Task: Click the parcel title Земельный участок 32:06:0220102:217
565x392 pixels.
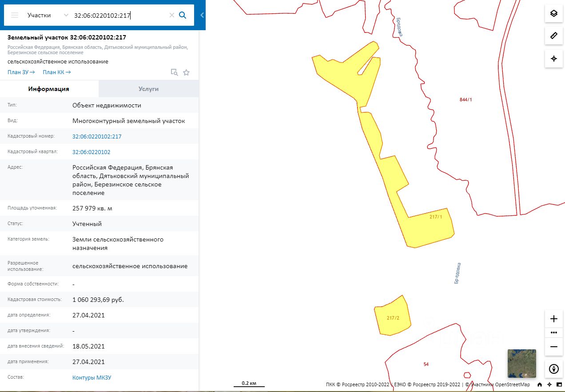Action: point(67,37)
